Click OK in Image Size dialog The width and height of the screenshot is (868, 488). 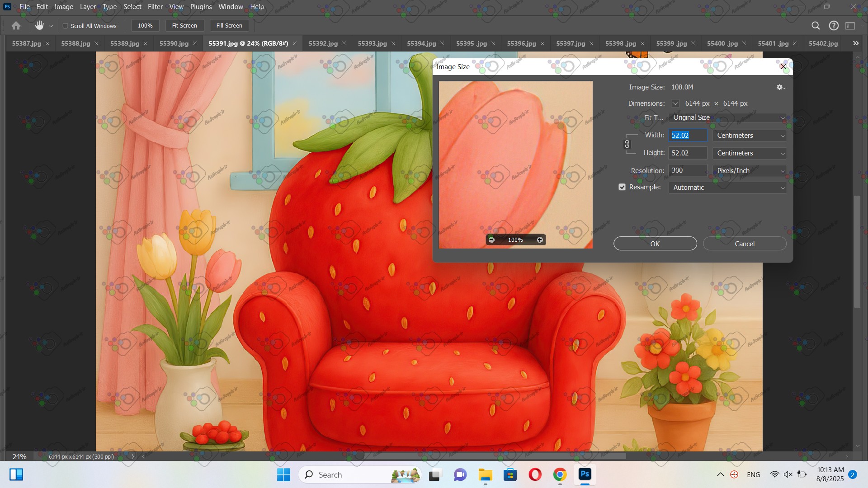click(x=655, y=244)
